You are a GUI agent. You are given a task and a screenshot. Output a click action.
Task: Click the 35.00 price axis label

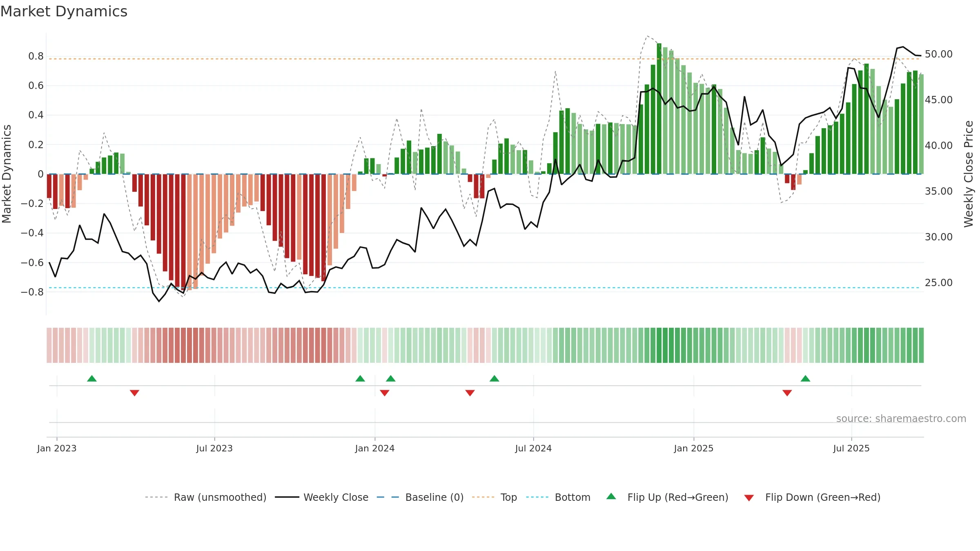click(939, 191)
